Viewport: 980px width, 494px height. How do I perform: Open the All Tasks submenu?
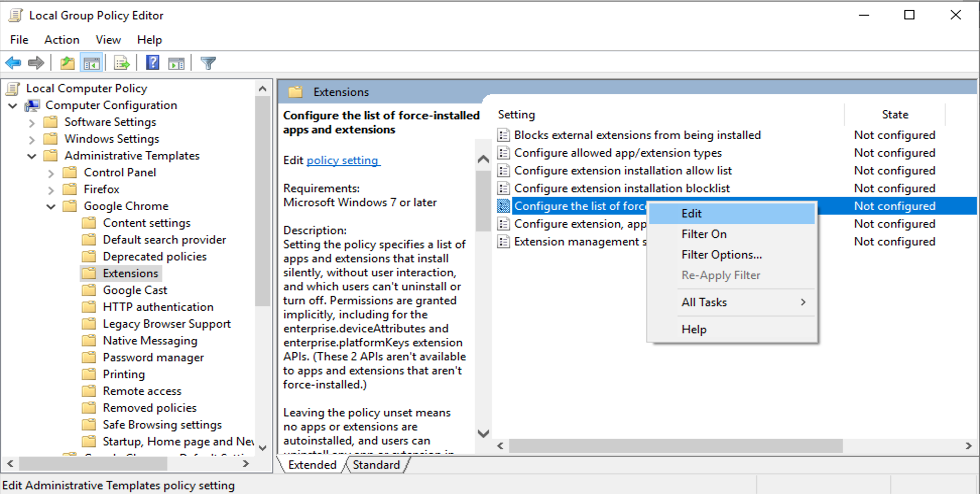[732, 302]
